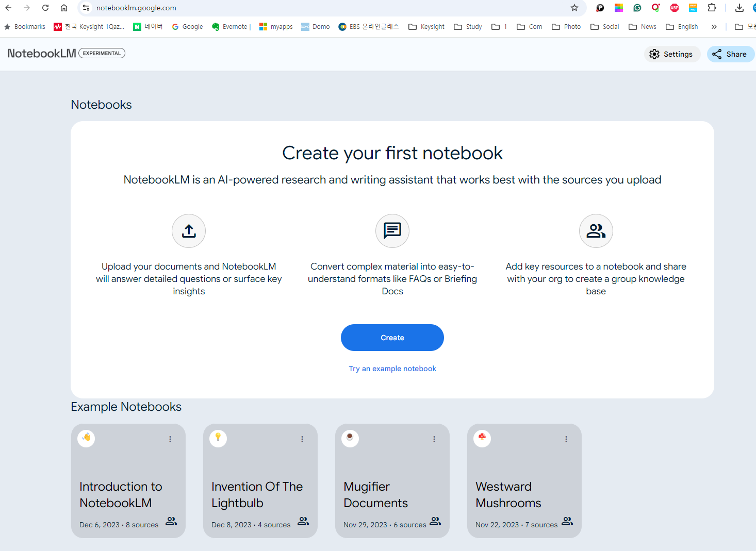
Task: Open the 네이버 bookmark
Action: (148, 27)
